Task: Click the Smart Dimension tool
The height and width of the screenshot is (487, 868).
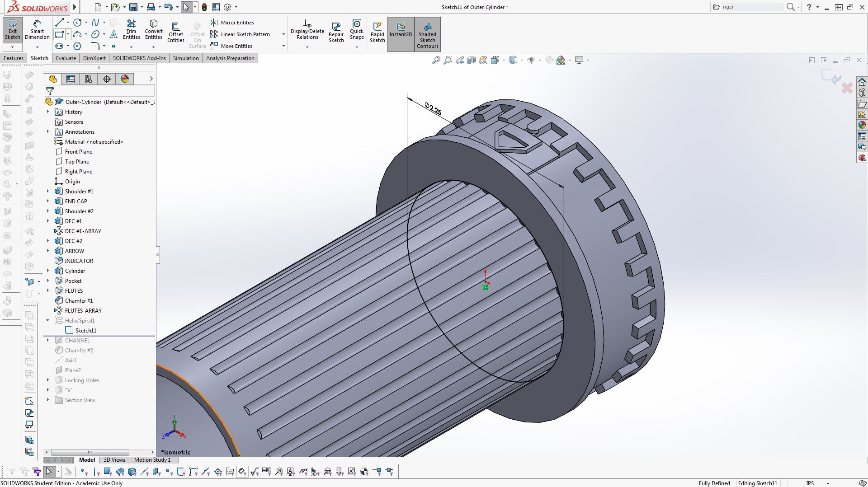Action: 37,30
